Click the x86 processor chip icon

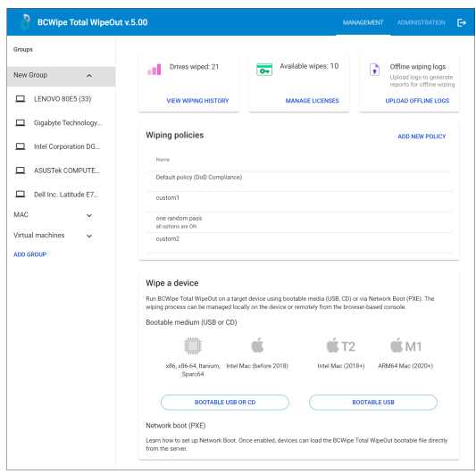point(193,345)
